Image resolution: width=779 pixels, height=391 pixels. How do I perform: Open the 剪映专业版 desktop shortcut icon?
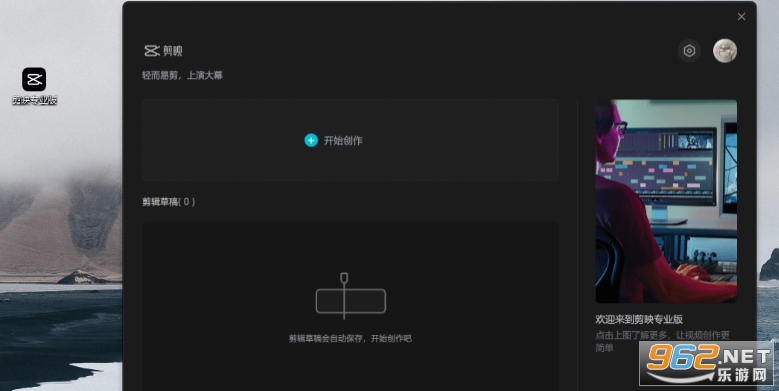[x=34, y=79]
